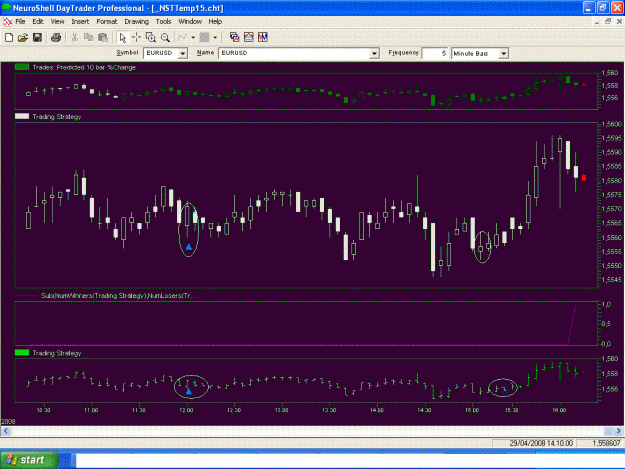Restore the inner chart document window

point(607,22)
